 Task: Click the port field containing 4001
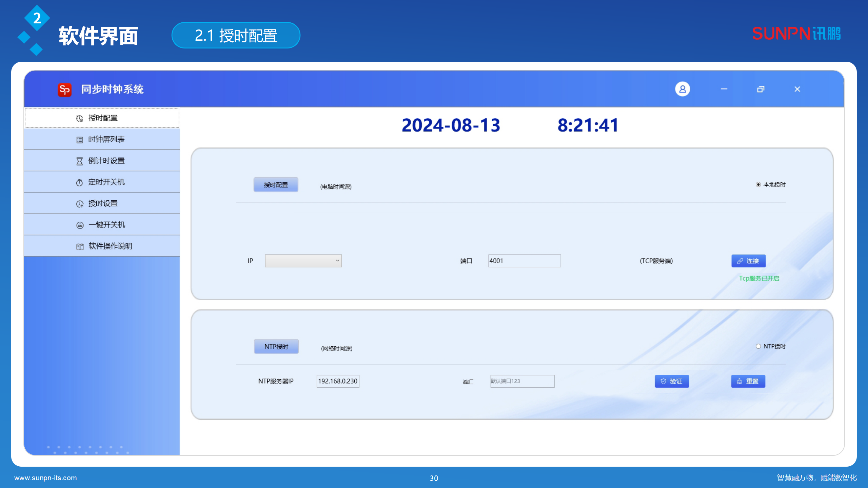pos(524,261)
